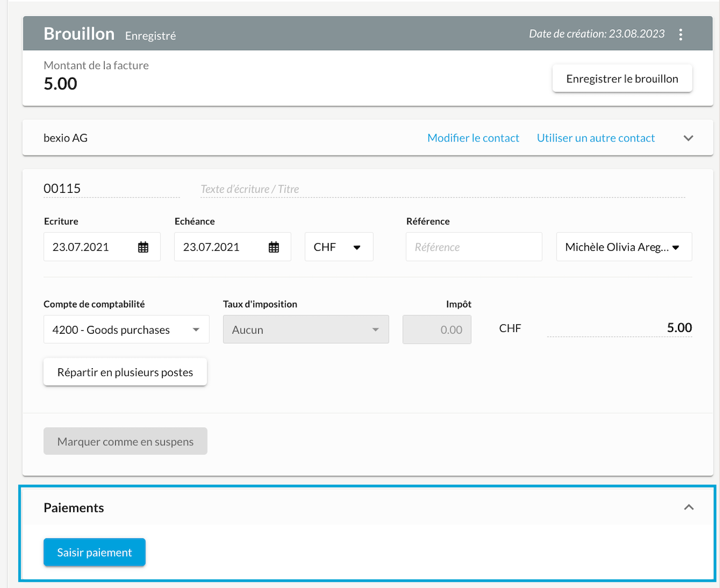The height and width of the screenshot is (588, 720).
Task: Open the CHF currency dropdown
Action: pos(339,247)
